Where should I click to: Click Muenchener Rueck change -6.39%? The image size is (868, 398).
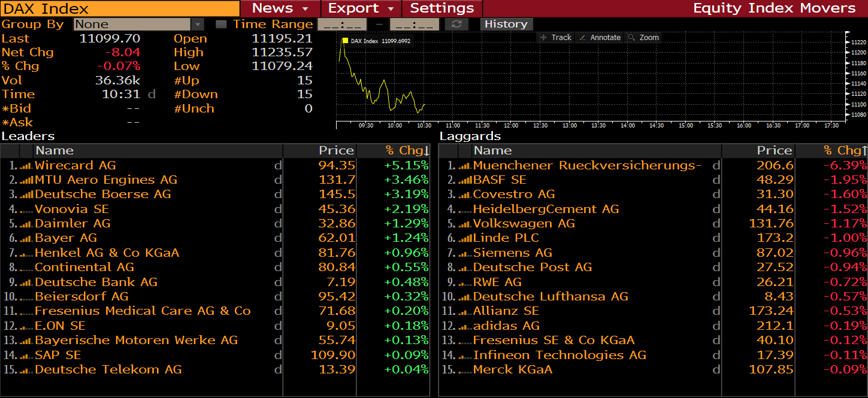click(845, 166)
